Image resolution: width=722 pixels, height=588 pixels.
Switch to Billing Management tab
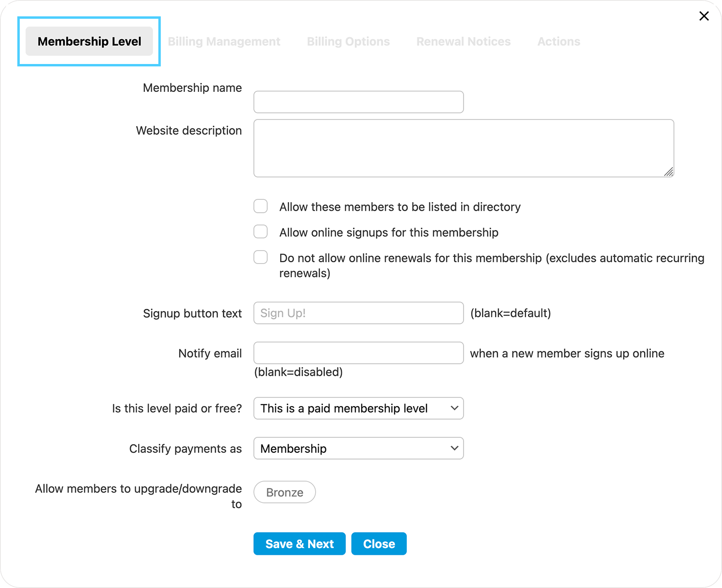(x=224, y=42)
